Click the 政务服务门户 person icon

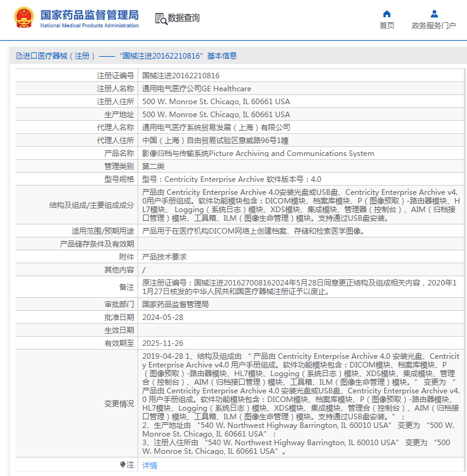pos(434,14)
